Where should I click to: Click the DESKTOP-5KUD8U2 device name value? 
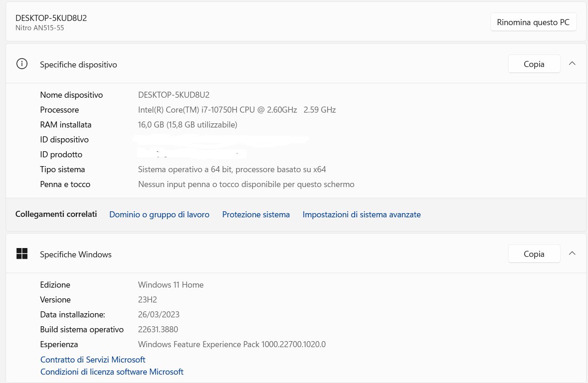pyautogui.click(x=174, y=95)
